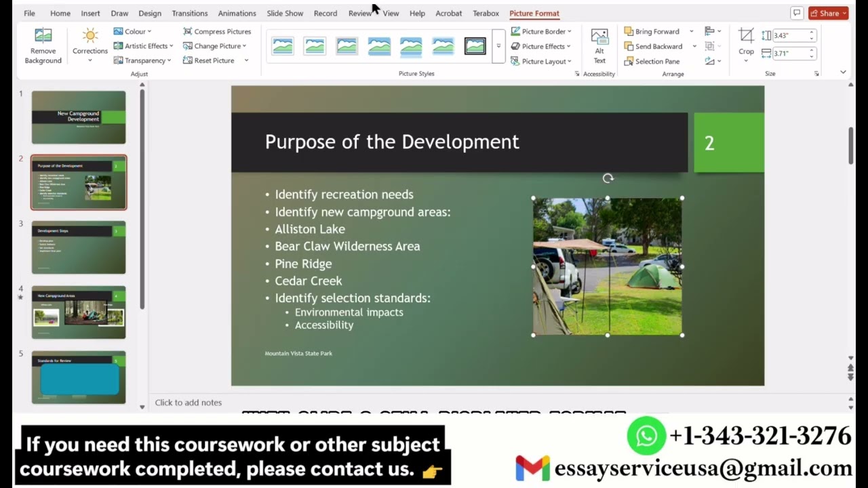The height and width of the screenshot is (488, 868).
Task: Select slide 1 thumbnail
Action: point(79,117)
